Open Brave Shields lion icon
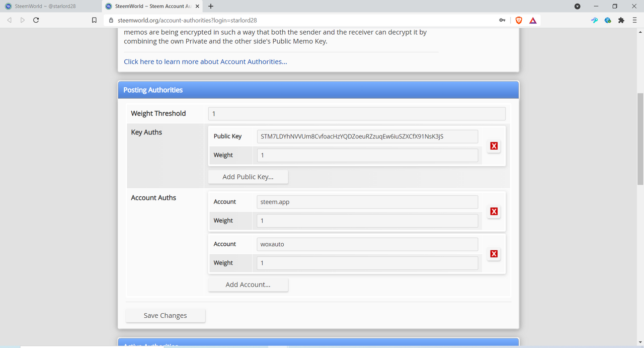This screenshot has width=644, height=348. [519, 20]
